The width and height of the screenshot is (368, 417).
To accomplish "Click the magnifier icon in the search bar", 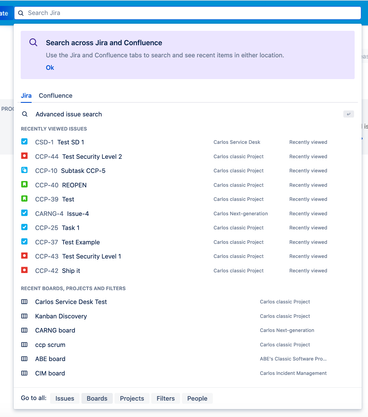I will (21, 13).
